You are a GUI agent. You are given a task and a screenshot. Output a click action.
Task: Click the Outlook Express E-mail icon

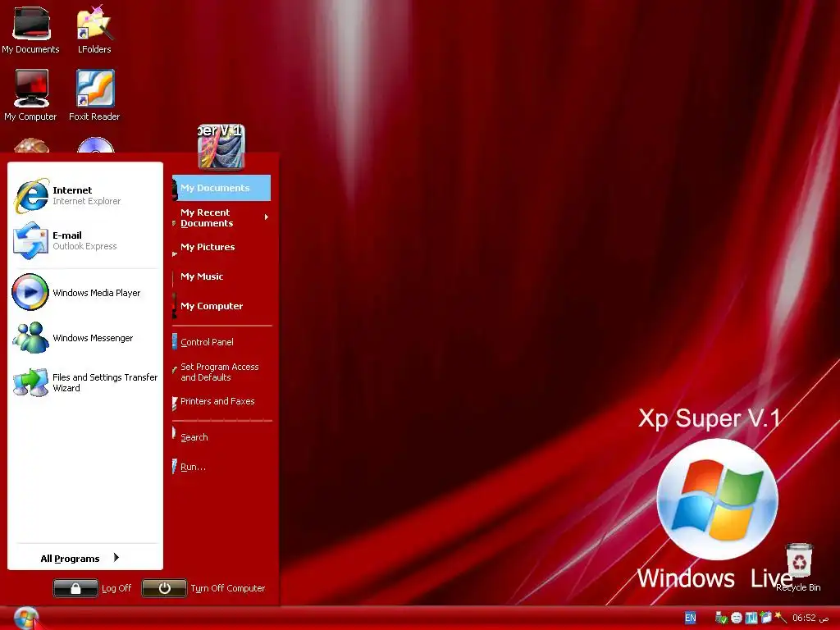(x=30, y=240)
